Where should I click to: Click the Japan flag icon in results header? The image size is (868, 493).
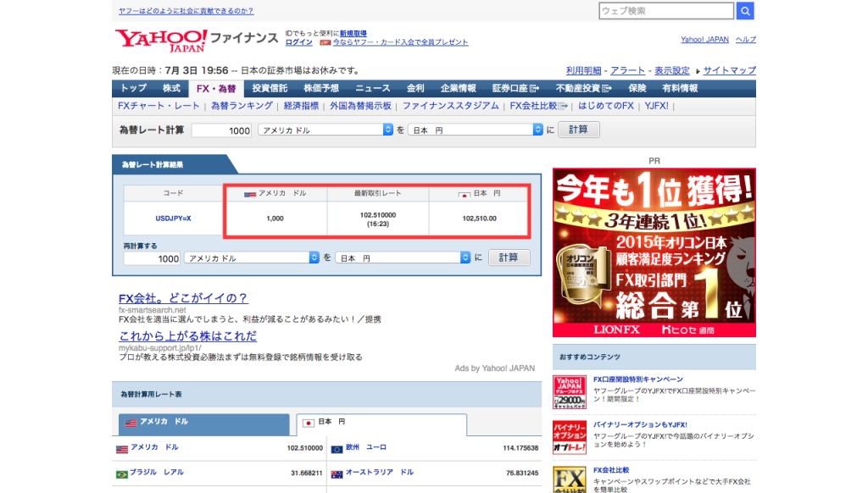[x=464, y=194]
